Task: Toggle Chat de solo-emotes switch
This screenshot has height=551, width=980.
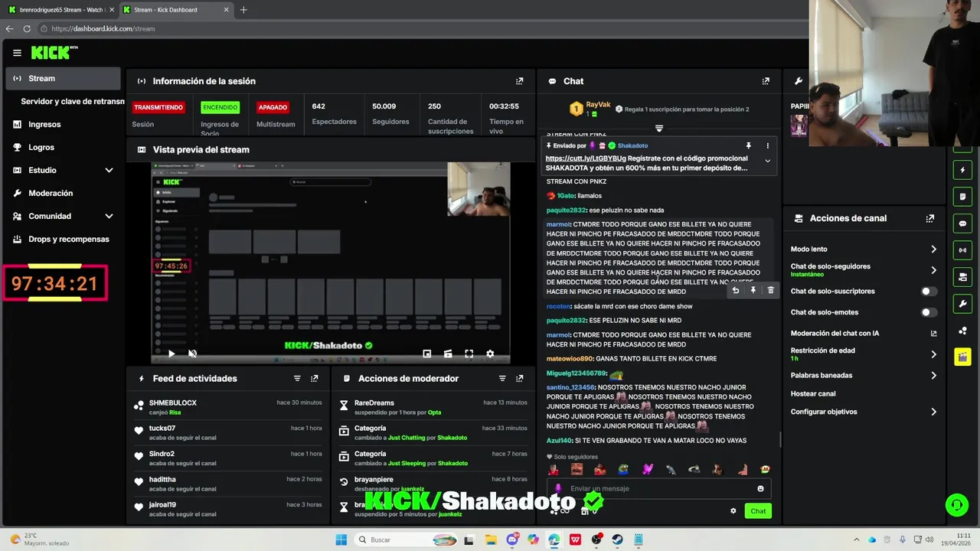Action: (929, 312)
